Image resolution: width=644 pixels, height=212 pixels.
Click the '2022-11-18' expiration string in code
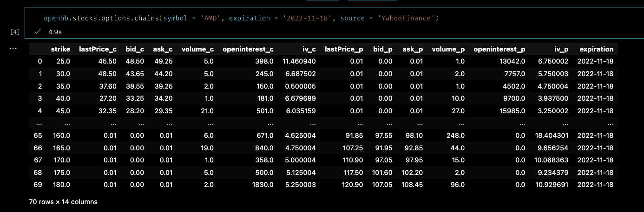[x=308, y=18]
